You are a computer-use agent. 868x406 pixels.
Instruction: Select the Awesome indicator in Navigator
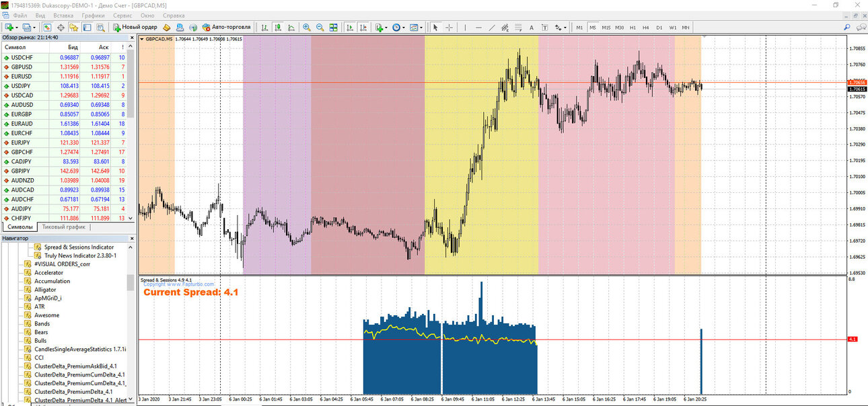coord(46,315)
